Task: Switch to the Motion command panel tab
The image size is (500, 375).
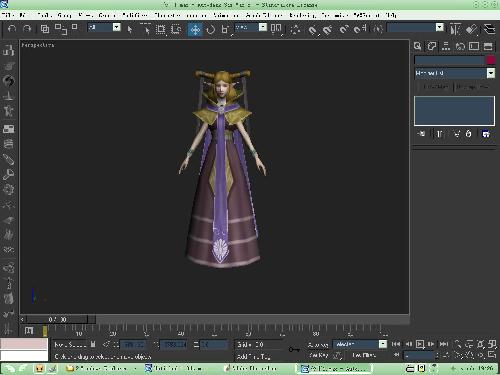Action: coord(460,46)
